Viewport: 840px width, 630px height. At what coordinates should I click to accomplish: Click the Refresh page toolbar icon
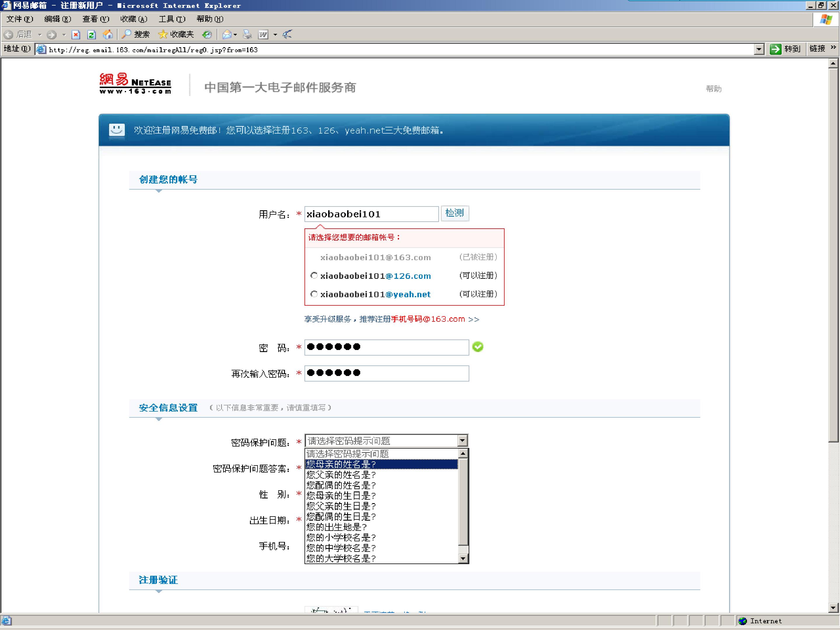tap(91, 34)
